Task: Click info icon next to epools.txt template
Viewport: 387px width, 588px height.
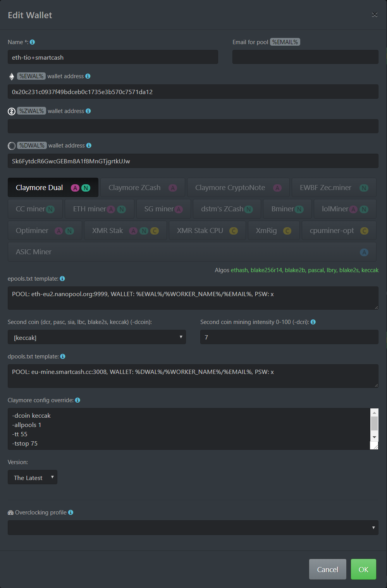Action: [x=62, y=279]
